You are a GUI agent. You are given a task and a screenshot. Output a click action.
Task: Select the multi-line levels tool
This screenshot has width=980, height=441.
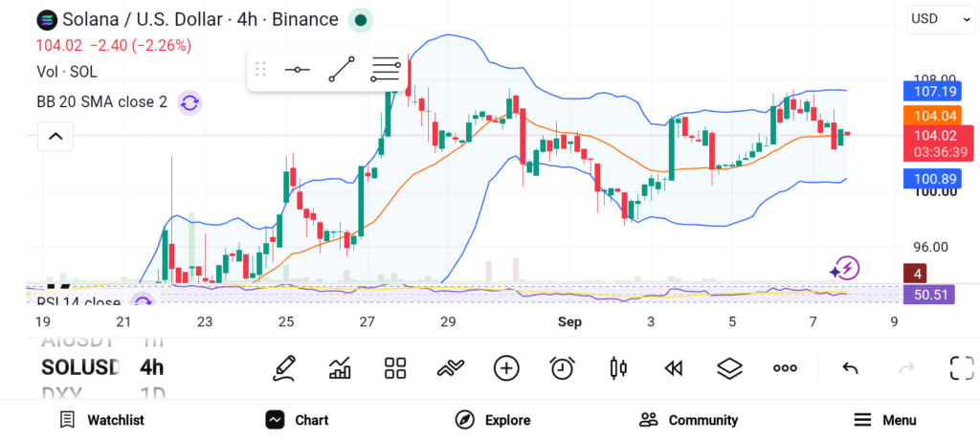(x=385, y=69)
